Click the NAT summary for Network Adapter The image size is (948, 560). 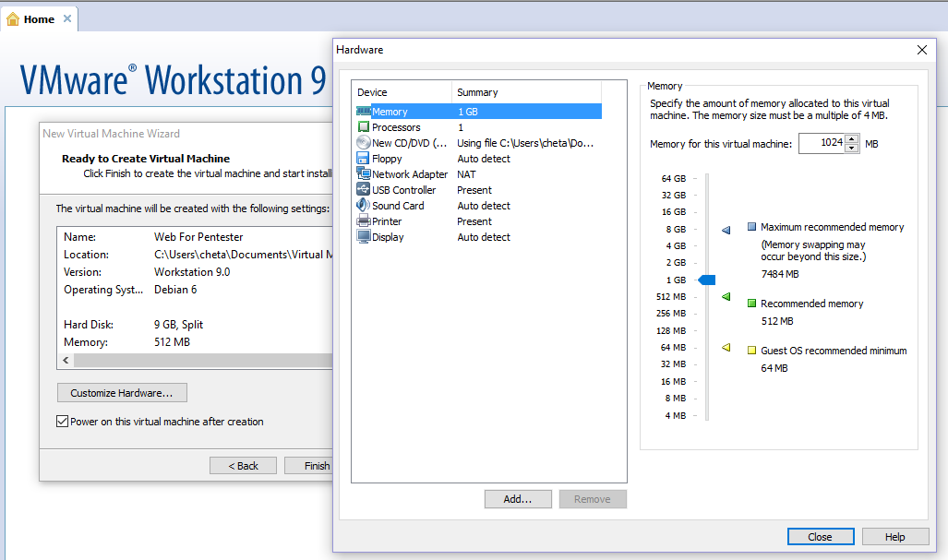pyautogui.click(x=466, y=174)
